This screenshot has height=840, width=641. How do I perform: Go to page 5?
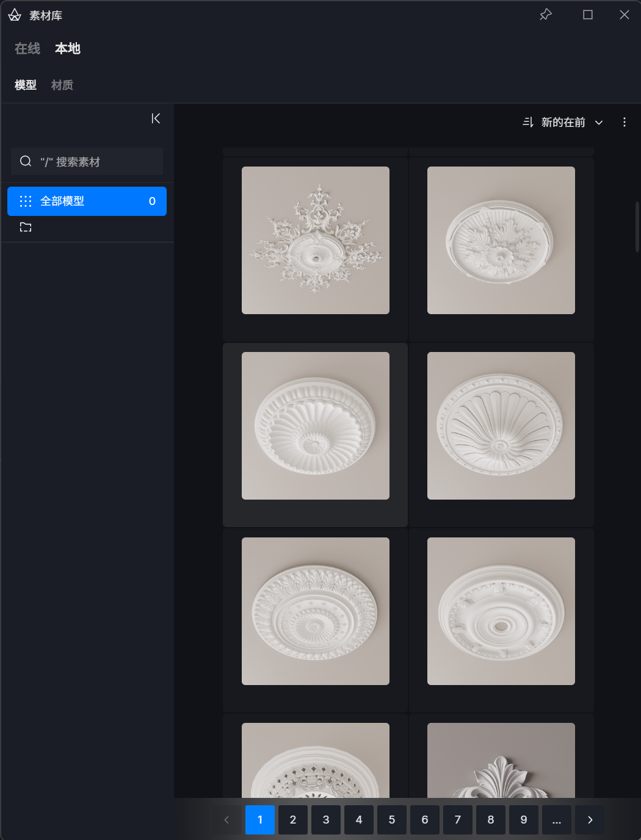[x=392, y=820]
